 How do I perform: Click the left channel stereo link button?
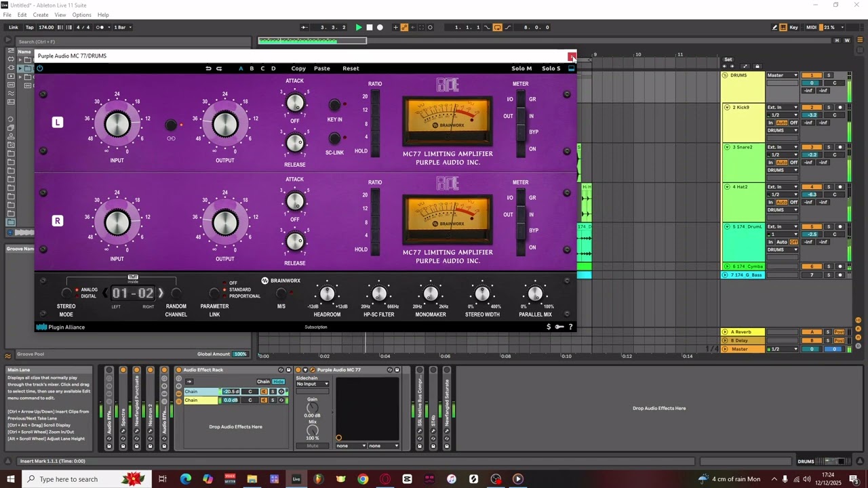171,125
